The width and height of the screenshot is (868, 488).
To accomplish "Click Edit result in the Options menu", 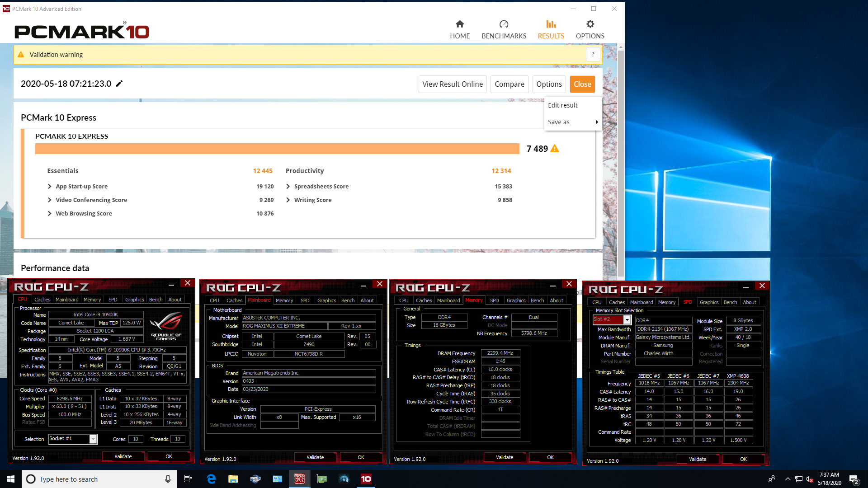I will point(563,105).
